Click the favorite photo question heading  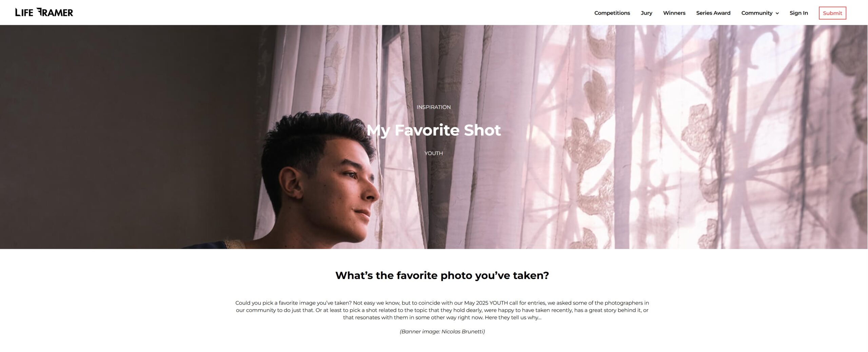pyautogui.click(x=442, y=275)
